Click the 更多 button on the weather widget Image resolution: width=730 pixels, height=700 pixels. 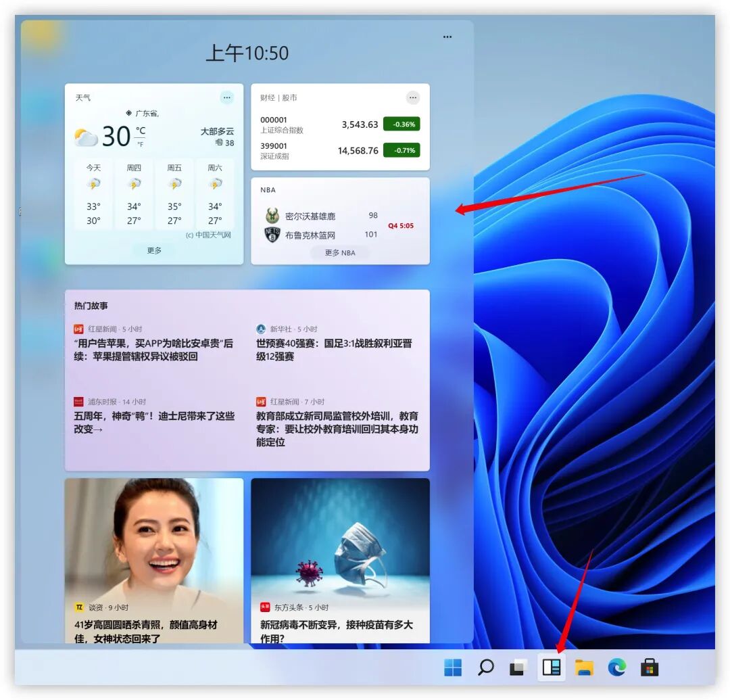(x=153, y=250)
